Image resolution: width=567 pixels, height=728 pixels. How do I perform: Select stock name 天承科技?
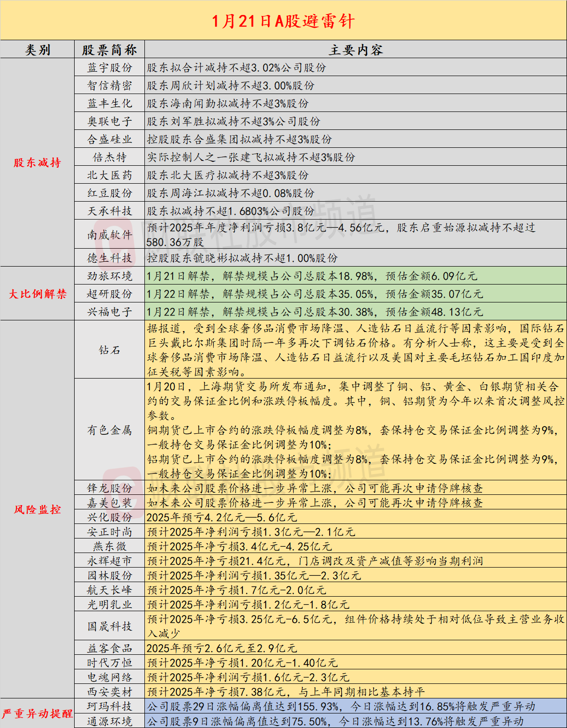(x=110, y=211)
